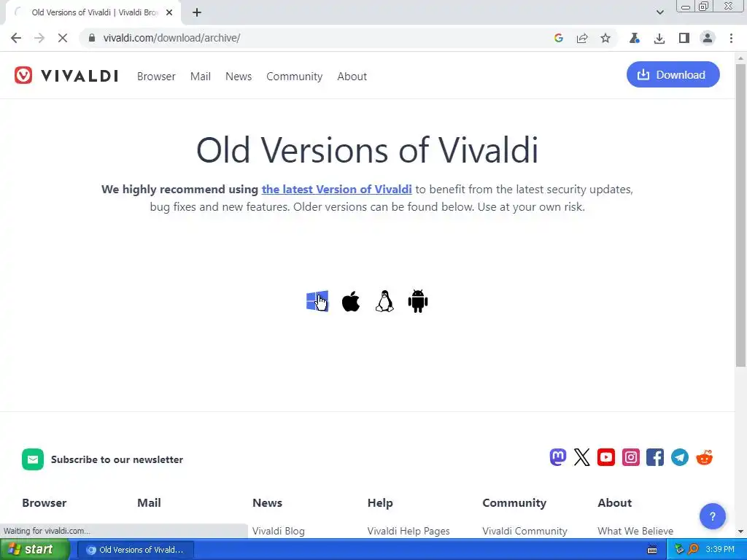The height and width of the screenshot is (560, 747).
Task: Click the green newsletter envelope icon
Action: coord(32,459)
